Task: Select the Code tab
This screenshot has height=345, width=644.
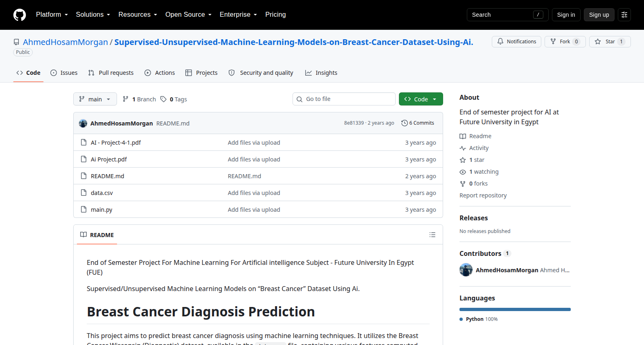Action: click(28, 73)
